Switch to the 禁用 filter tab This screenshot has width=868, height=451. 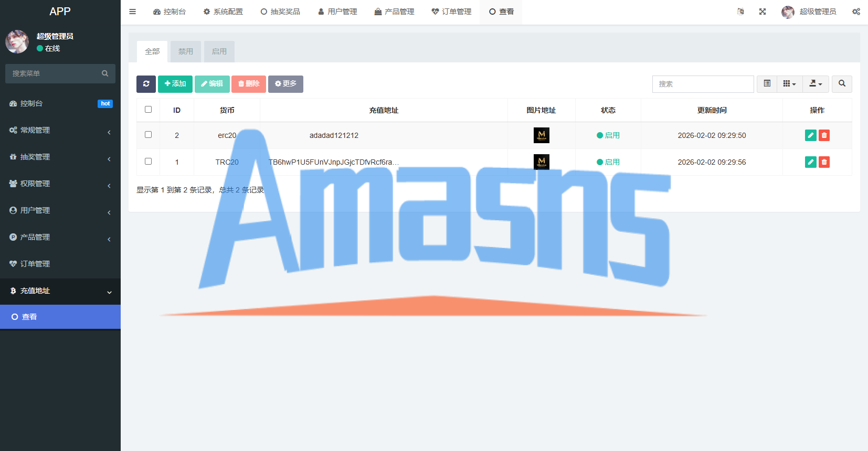(186, 51)
